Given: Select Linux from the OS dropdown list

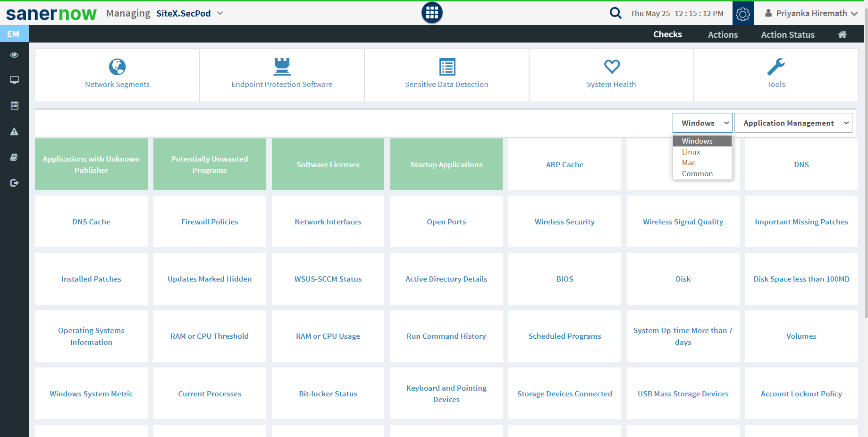Looking at the screenshot, I should [691, 152].
